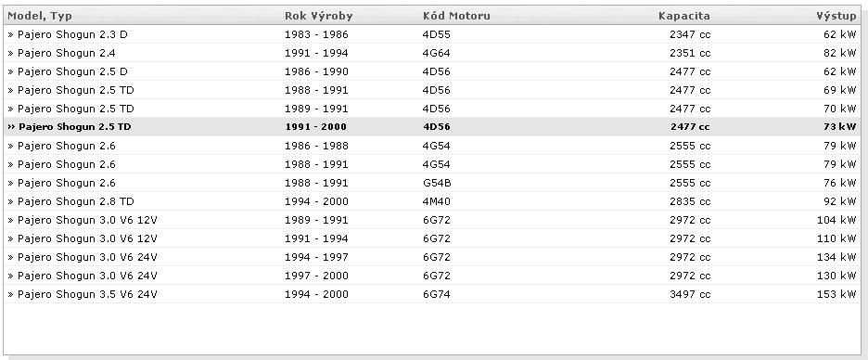The image size is (868, 360).
Task: Open Pajero Shogun 2.8 TD row
Action: [432, 201]
